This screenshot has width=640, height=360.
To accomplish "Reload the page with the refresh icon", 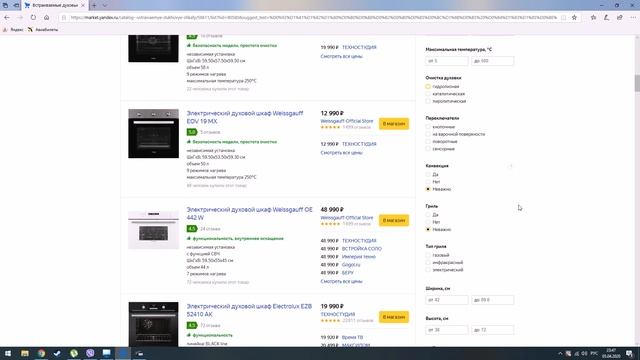I will click(x=33, y=18).
